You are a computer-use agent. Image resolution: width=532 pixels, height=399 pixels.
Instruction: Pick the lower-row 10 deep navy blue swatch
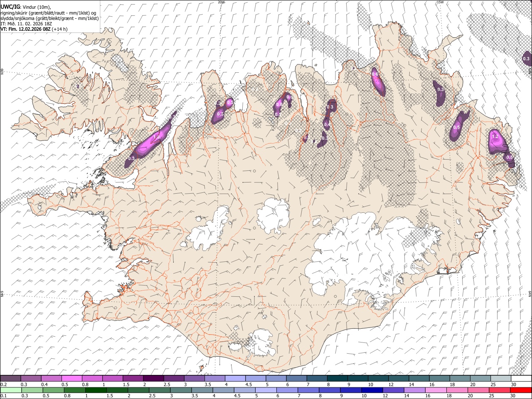pos(372,390)
